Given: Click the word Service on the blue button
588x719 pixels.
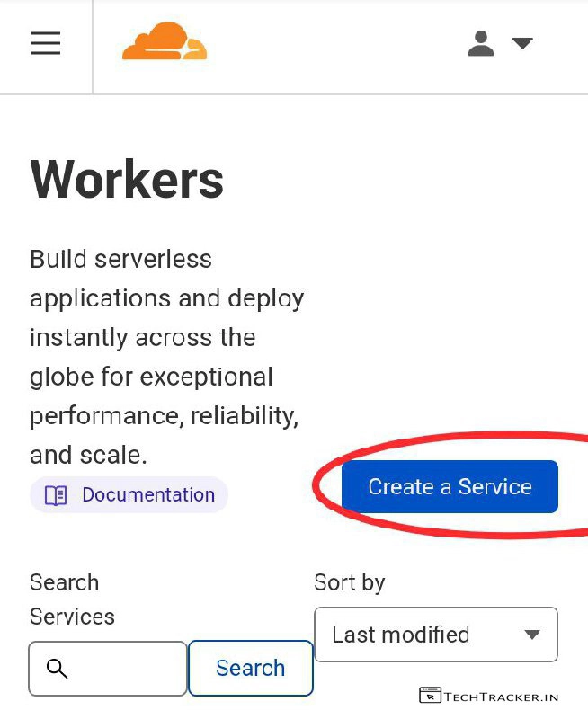Looking at the screenshot, I should point(494,487).
